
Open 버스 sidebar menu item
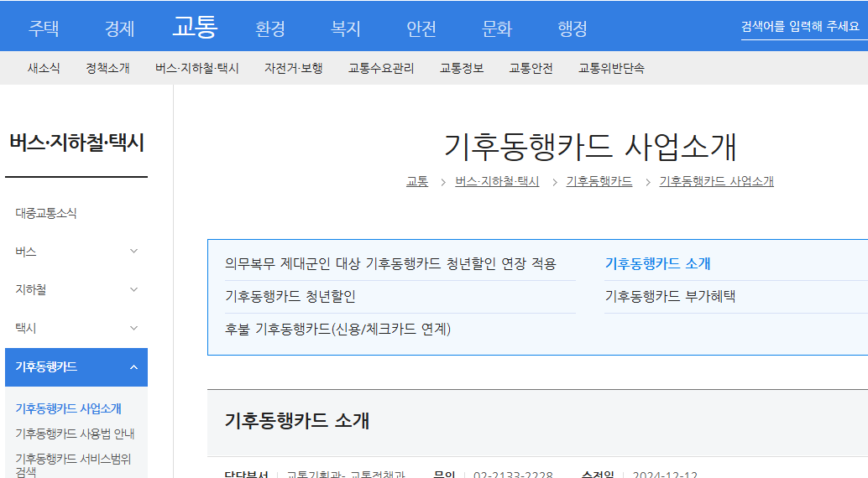[26, 252]
